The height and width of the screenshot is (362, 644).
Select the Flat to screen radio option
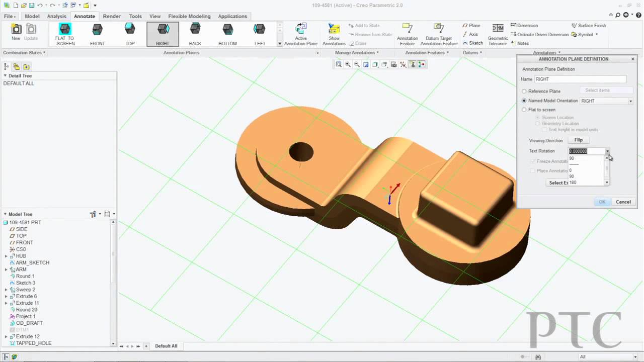[524, 110]
